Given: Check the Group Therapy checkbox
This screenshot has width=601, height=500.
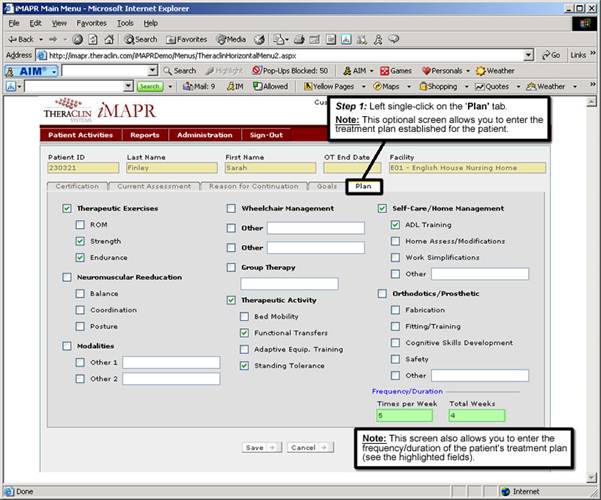Looking at the screenshot, I should pos(232,267).
